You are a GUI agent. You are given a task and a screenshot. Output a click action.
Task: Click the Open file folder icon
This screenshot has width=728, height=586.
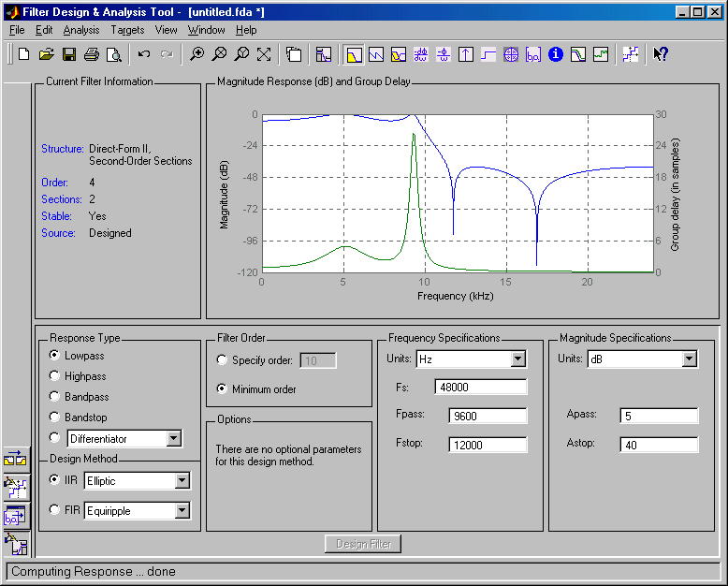coord(46,54)
